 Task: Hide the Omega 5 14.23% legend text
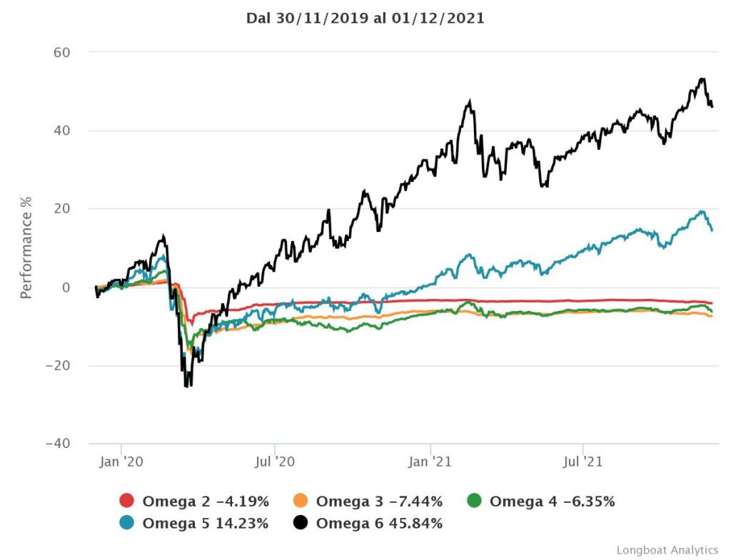coord(206,524)
